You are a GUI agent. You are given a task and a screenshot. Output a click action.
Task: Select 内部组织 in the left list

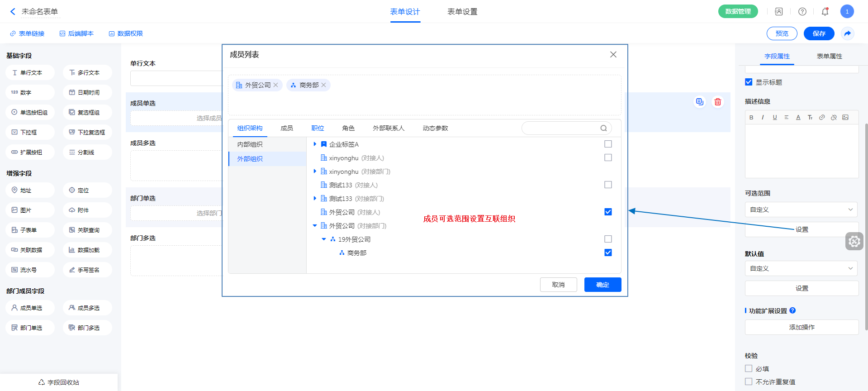[250, 144]
